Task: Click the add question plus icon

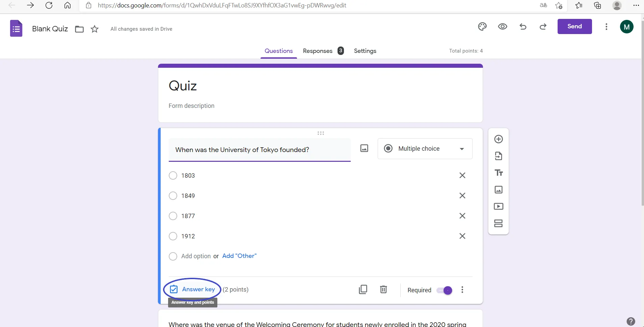Action: click(499, 139)
